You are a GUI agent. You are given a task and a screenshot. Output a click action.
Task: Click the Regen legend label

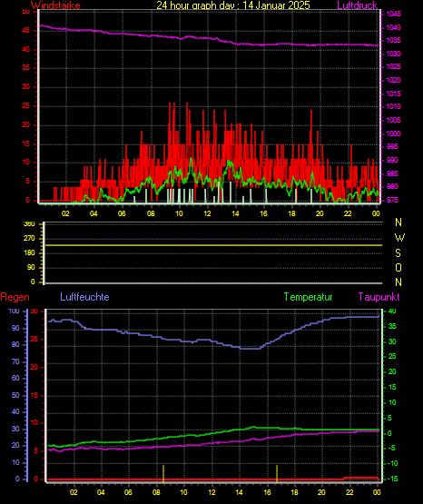[x=15, y=297]
